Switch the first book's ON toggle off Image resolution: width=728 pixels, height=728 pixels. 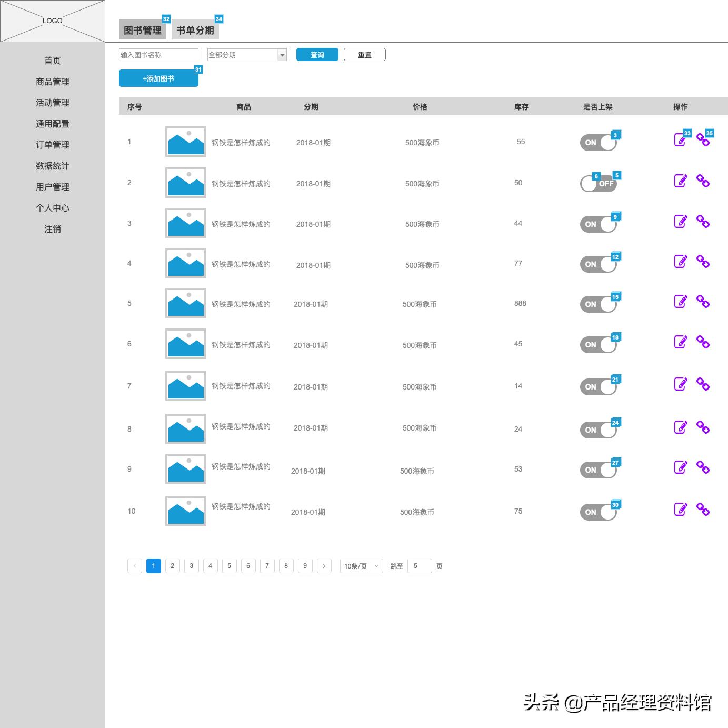(x=598, y=142)
